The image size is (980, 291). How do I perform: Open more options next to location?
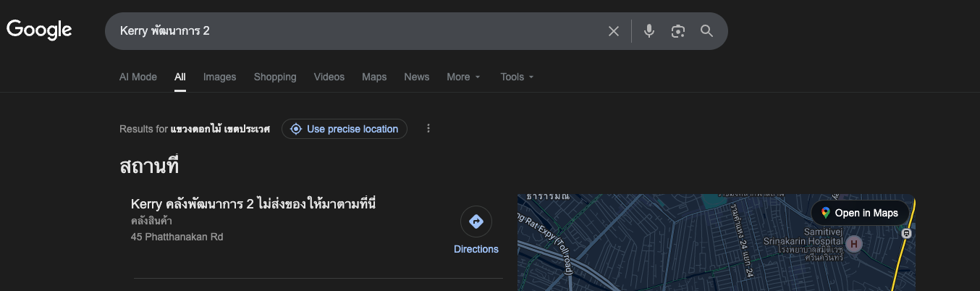tap(428, 129)
